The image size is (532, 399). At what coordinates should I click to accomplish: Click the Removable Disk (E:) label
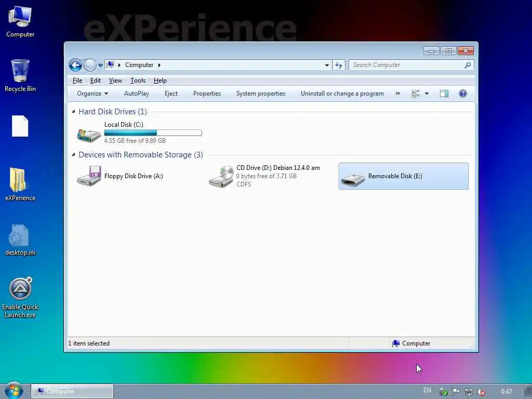(x=395, y=176)
